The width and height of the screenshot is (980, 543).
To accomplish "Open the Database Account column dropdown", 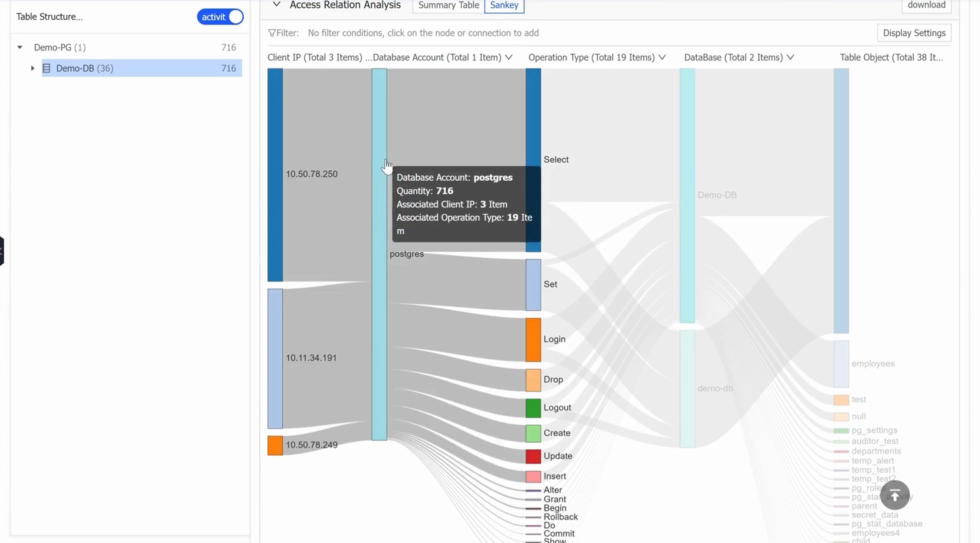I will pyautogui.click(x=509, y=57).
